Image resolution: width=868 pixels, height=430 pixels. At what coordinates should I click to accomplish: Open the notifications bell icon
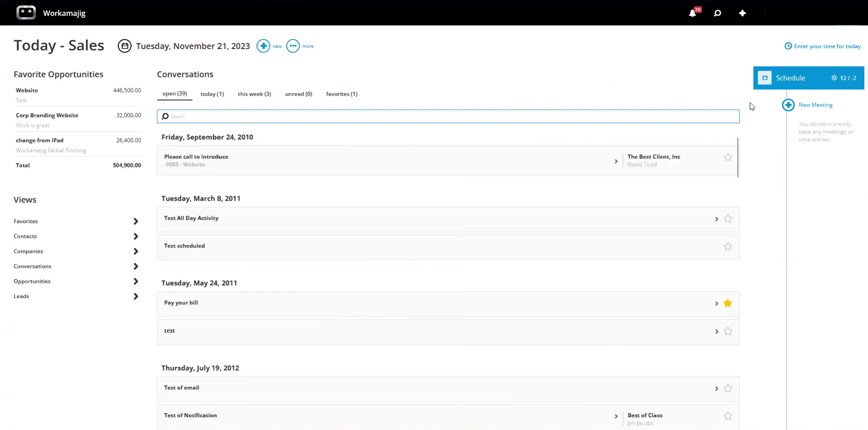click(692, 13)
